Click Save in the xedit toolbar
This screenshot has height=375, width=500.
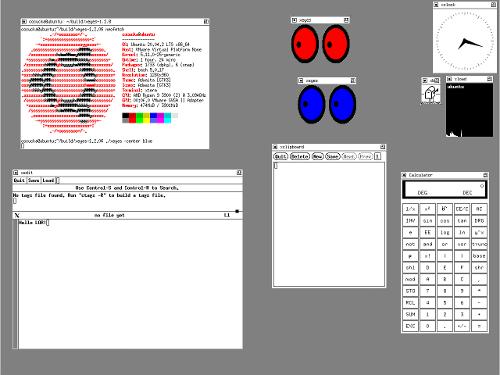(x=33, y=180)
